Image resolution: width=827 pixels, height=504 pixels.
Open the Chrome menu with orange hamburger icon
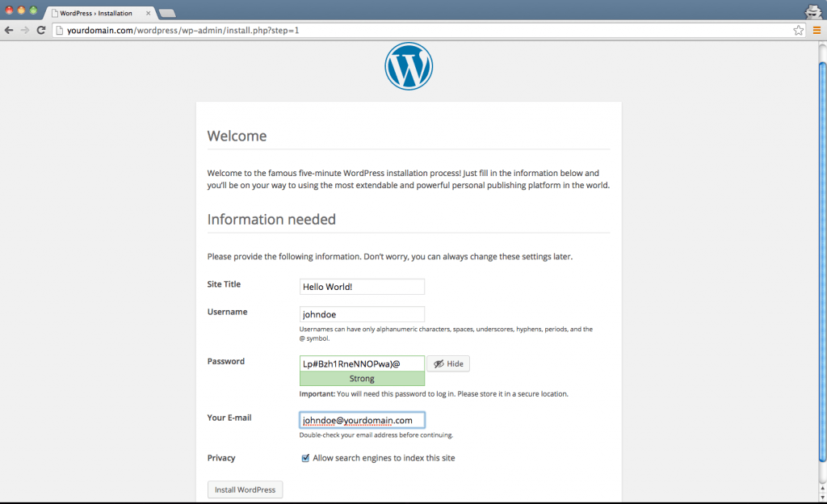pyautogui.click(x=817, y=29)
